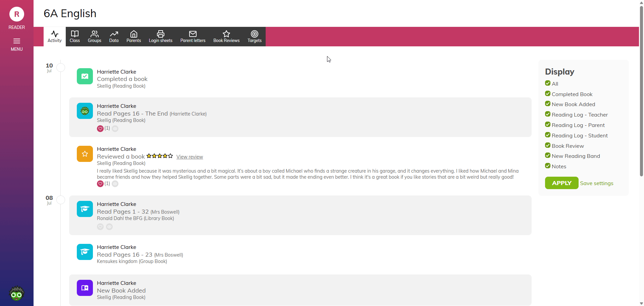Click the five-star rating on the Skellig review
Viewport: 644px width, 306px height.
[x=160, y=156]
